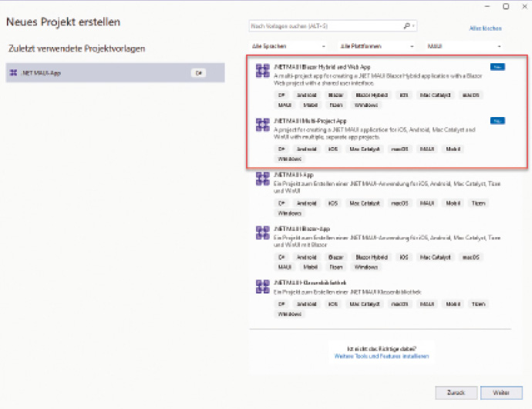
Task: Click macOS tag under .NET MAUI Multi-Project App
Action: click(x=399, y=149)
